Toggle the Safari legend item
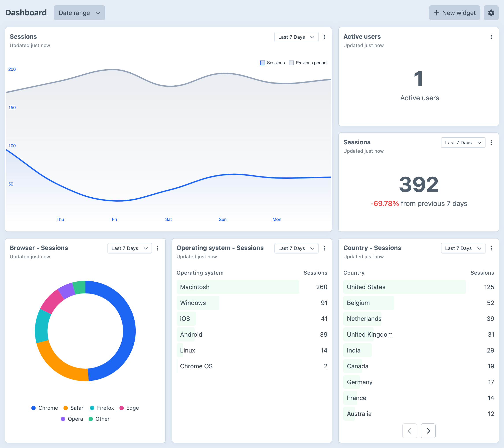 (74, 408)
